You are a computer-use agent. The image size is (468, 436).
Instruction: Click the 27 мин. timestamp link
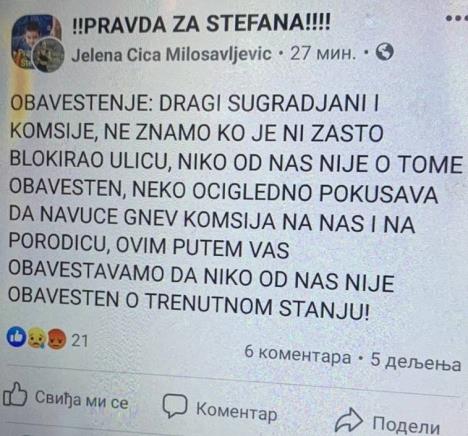(x=322, y=53)
